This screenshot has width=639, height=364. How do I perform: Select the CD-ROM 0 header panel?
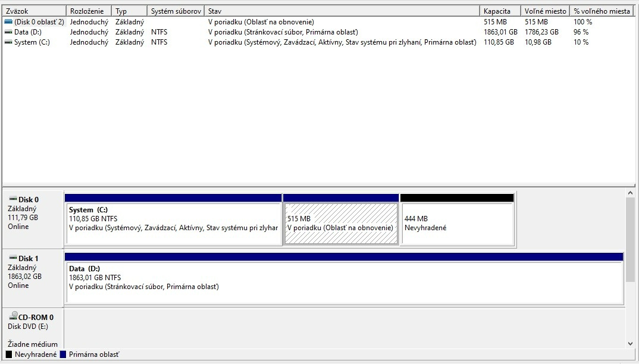[33, 328]
